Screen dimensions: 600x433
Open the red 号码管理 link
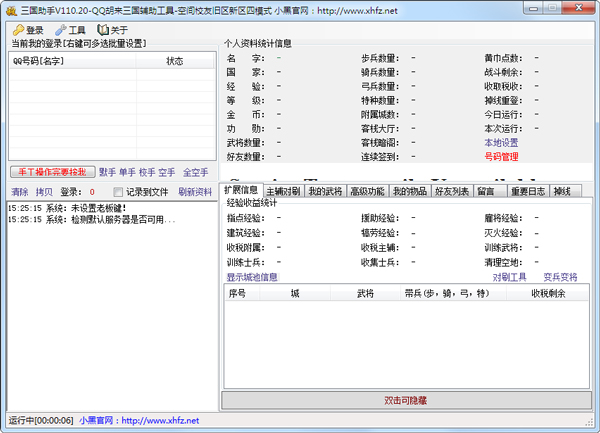click(501, 156)
